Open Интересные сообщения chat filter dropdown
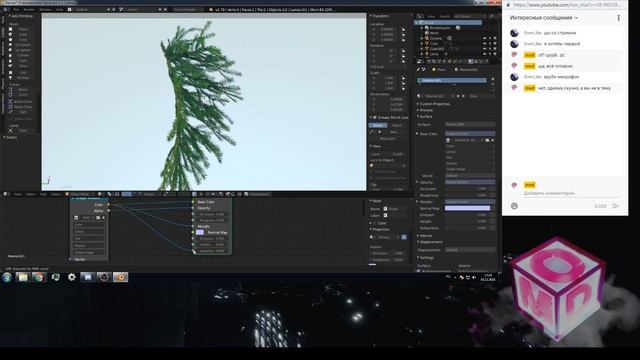 point(544,18)
